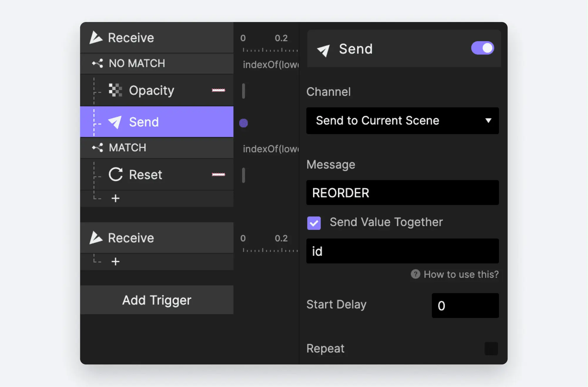Click the question mark help icon
This screenshot has width=588, height=387.
[x=415, y=274]
